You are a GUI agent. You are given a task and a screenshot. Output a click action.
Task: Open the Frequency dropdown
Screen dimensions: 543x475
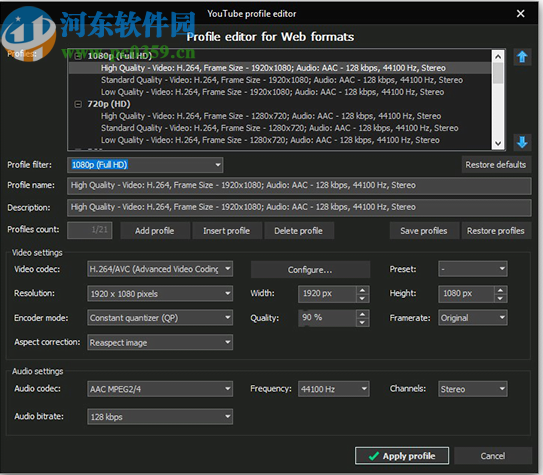coord(334,389)
